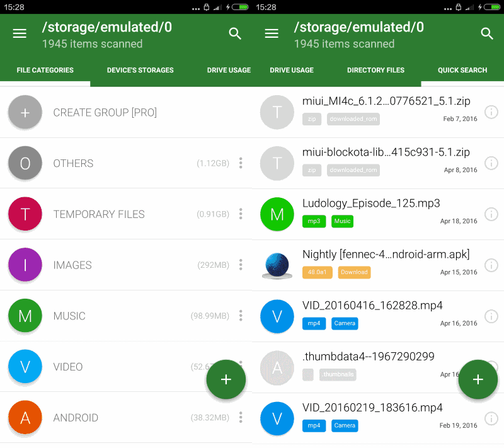Open info for Nightly fennec apk

pyautogui.click(x=491, y=265)
